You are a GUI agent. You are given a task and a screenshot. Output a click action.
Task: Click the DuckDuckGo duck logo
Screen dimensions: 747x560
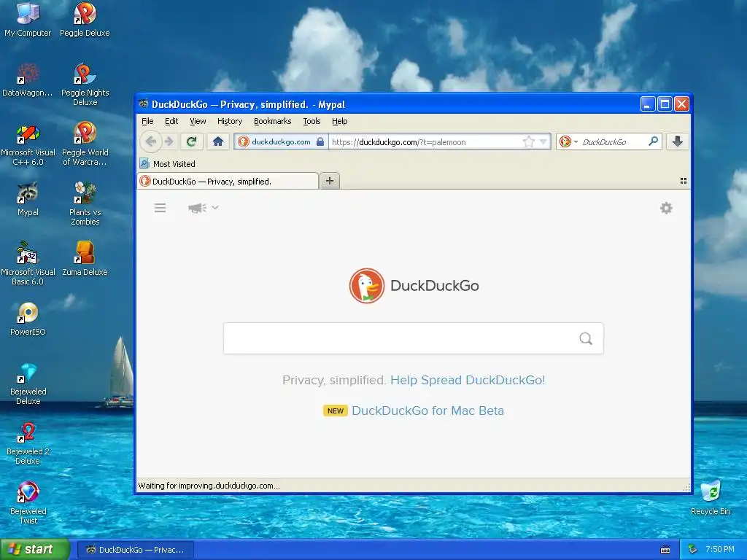366,286
